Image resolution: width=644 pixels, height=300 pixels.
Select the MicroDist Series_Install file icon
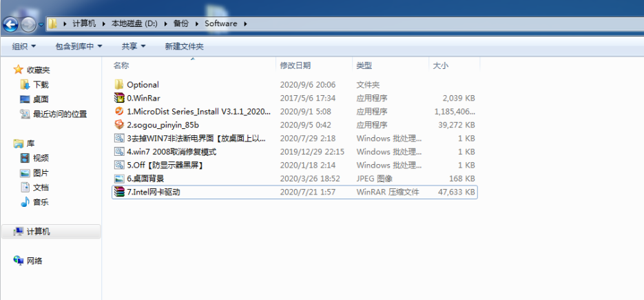coord(119,112)
